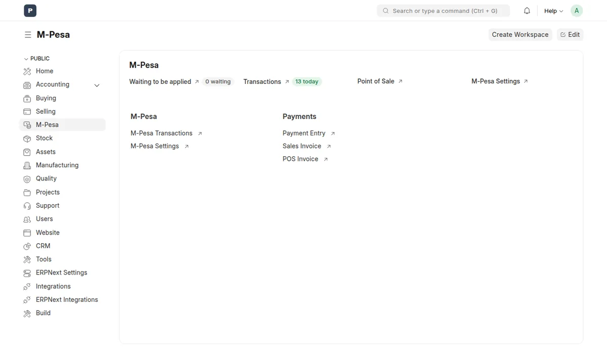Open the Build workspace

coord(43,313)
